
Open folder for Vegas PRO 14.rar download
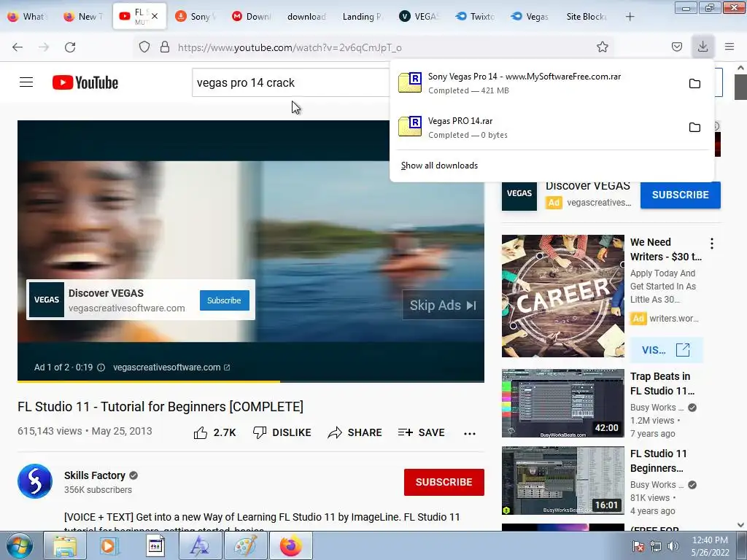point(694,127)
